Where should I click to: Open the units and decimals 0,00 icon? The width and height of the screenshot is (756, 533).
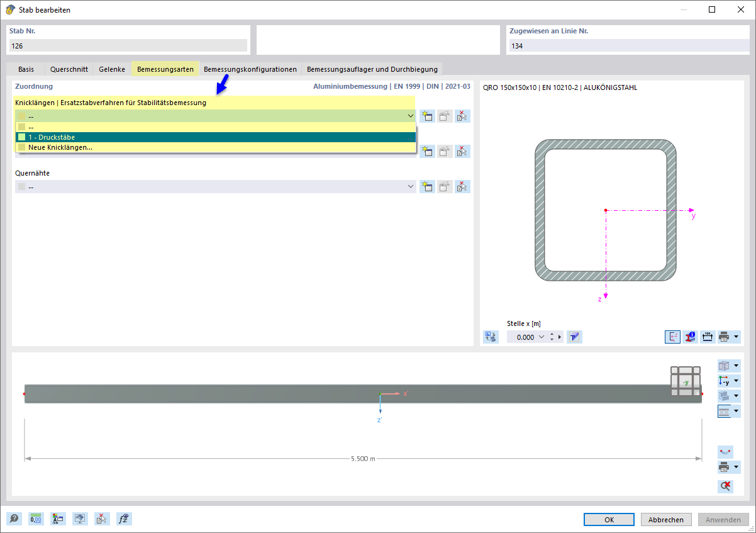tap(36, 519)
